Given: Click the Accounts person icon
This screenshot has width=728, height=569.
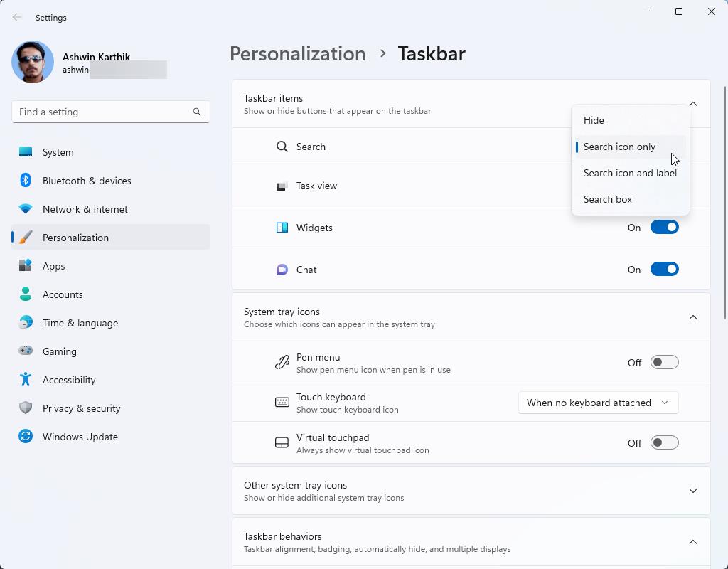Looking at the screenshot, I should [x=26, y=294].
